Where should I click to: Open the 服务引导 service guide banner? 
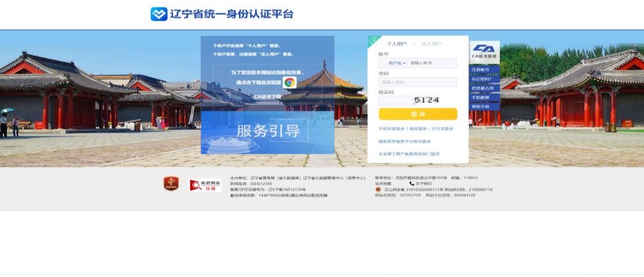pyautogui.click(x=267, y=133)
